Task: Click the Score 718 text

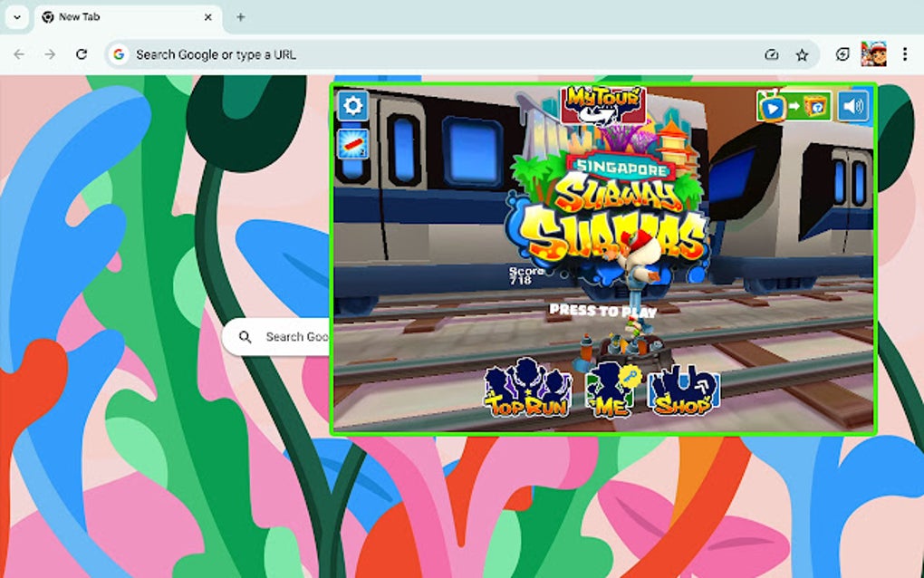Action: (x=525, y=275)
